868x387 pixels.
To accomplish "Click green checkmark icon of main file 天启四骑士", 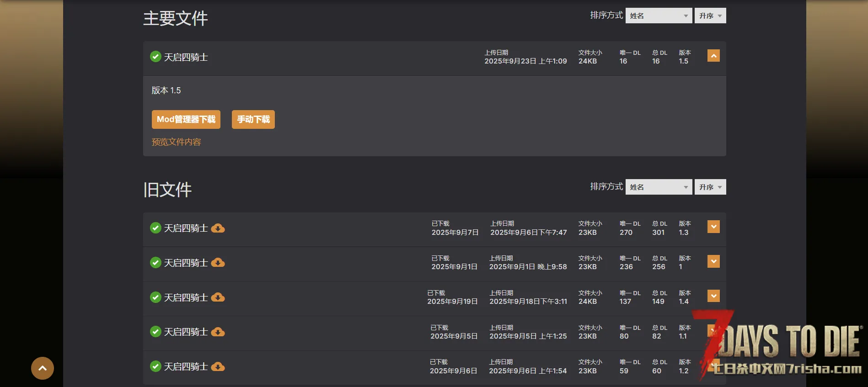I will click(x=155, y=57).
